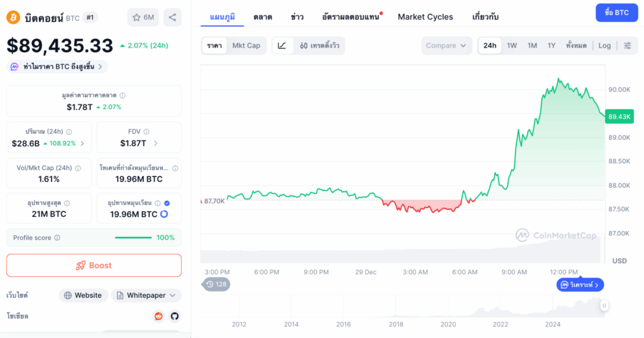Open chart settings sliders icon

pyautogui.click(x=627, y=45)
